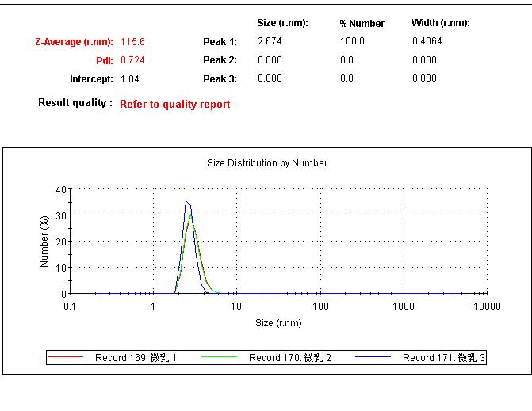Click the y-axis tick label 20
The height and width of the screenshot is (411, 532).
(x=61, y=242)
